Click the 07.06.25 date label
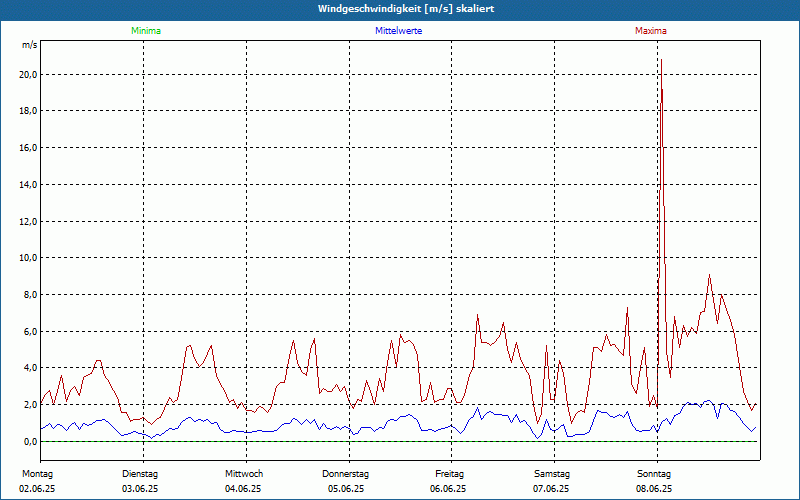This screenshot has height=500, width=800. tap(552, 489)
